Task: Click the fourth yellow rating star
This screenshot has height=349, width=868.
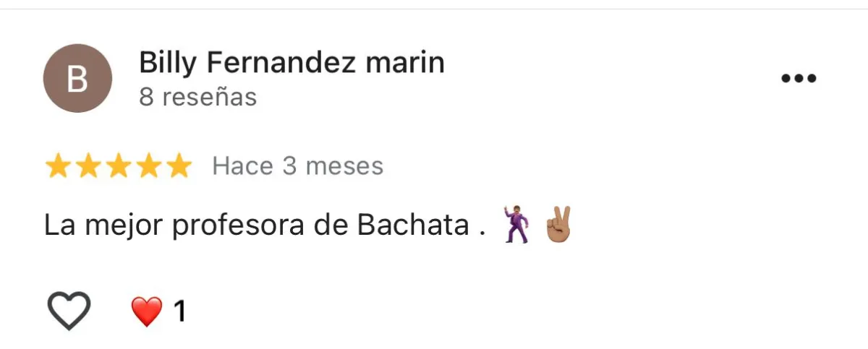Action: [149, 167]
